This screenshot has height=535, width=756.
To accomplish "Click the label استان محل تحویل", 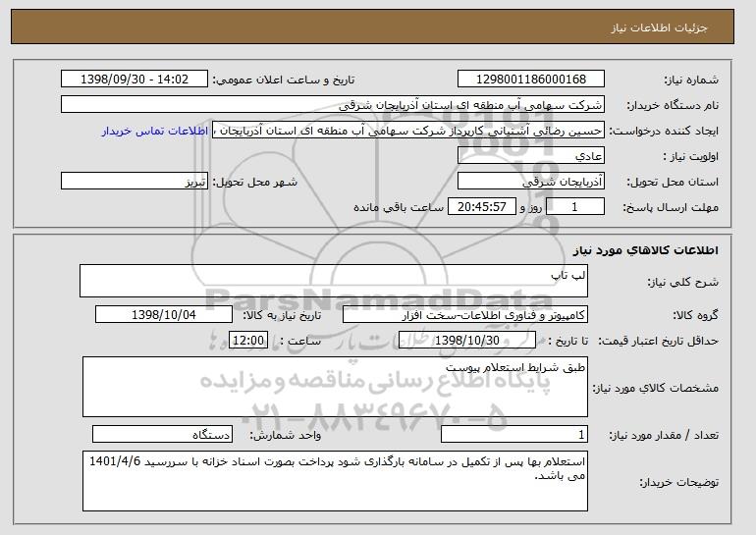I will point(673,182).
